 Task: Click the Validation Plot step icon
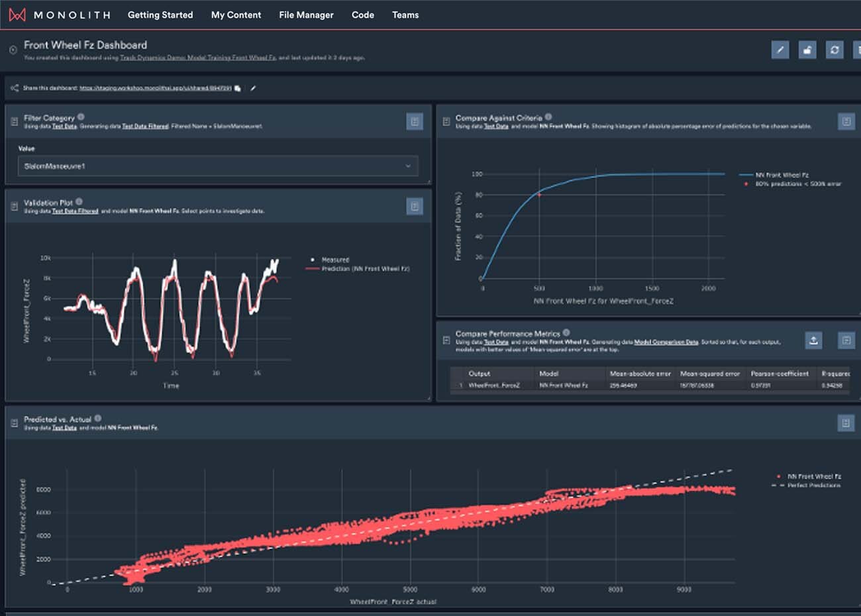(14, 207)
